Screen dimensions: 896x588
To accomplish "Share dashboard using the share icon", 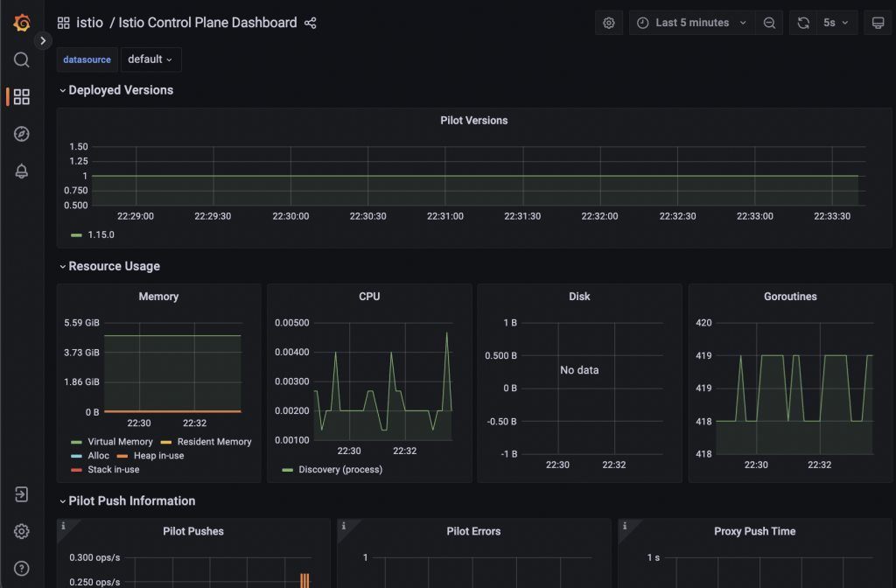I will click(311, 23).
